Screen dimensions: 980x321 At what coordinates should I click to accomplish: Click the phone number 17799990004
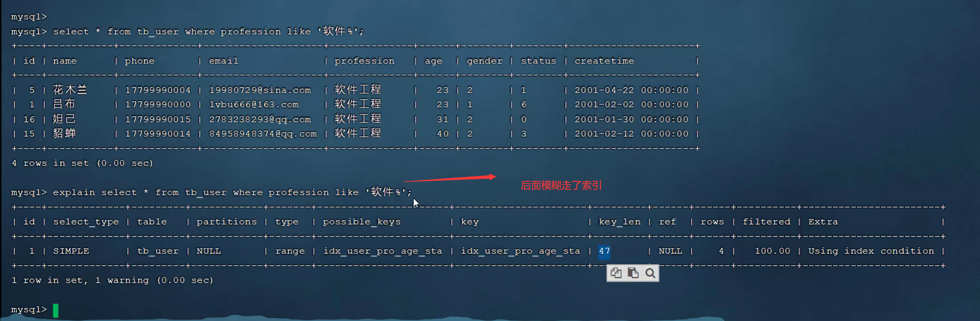click(158, 90)
